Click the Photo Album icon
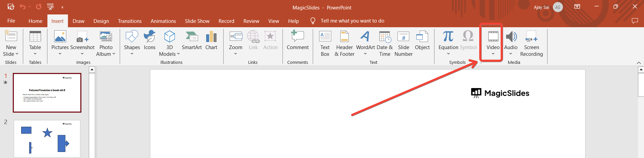 point(106,36)
